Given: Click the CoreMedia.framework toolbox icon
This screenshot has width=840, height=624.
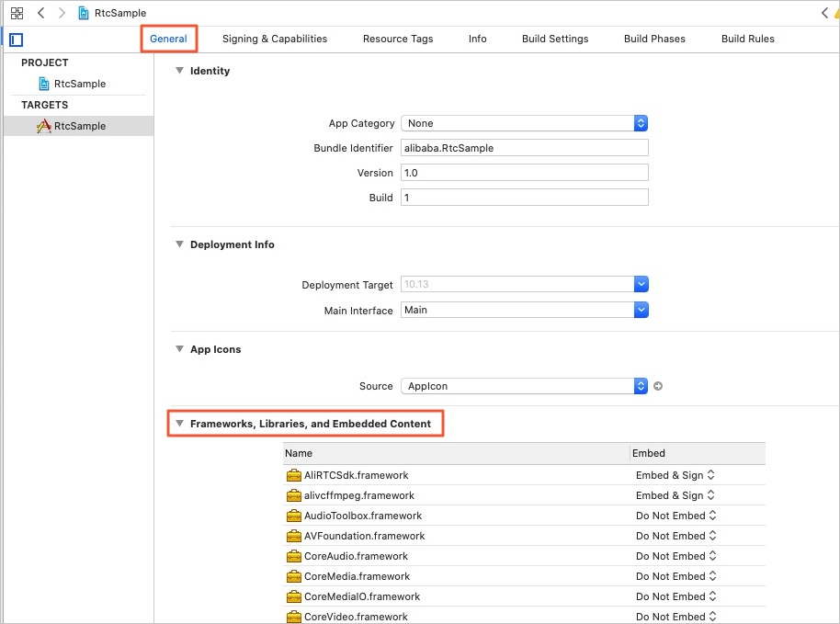Looking at the screenshot, I should (x=293, y=576).
